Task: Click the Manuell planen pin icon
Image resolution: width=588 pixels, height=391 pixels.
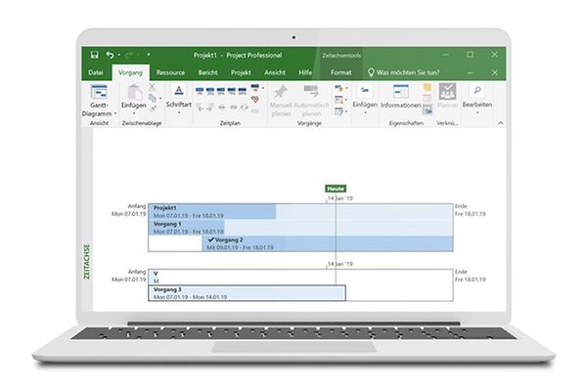Action: coord(281,92)
